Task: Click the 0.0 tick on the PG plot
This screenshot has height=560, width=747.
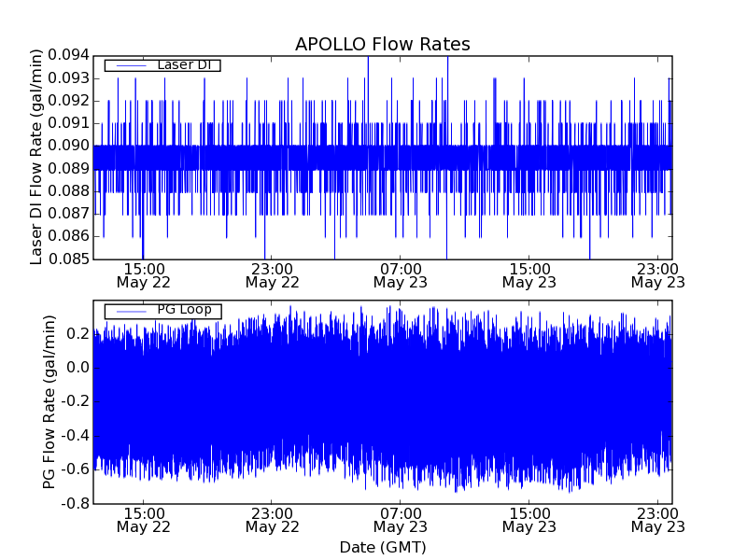Action: click(x=75, y=368)
